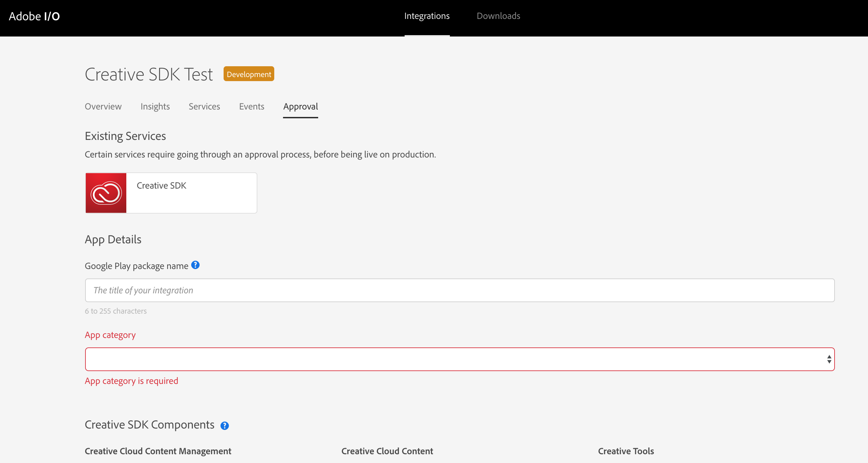Open the Creative SDK service card
868x463 pixels.
[x=171, y=193]
